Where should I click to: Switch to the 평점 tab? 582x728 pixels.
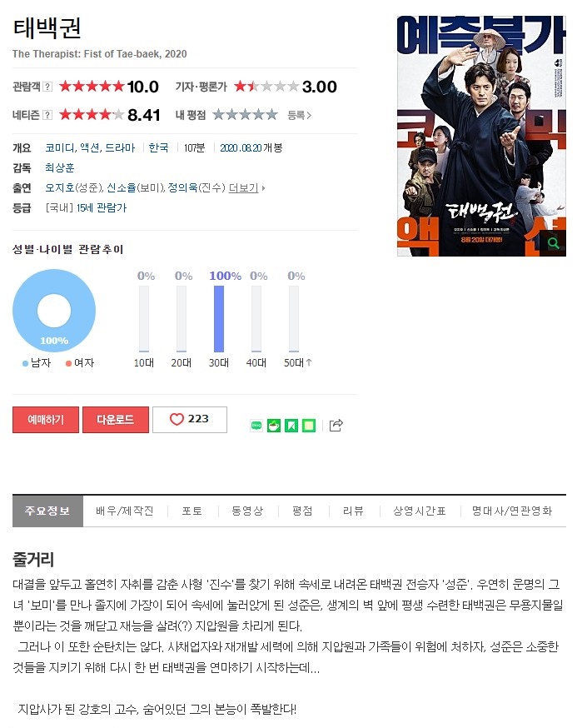[302, 511]
